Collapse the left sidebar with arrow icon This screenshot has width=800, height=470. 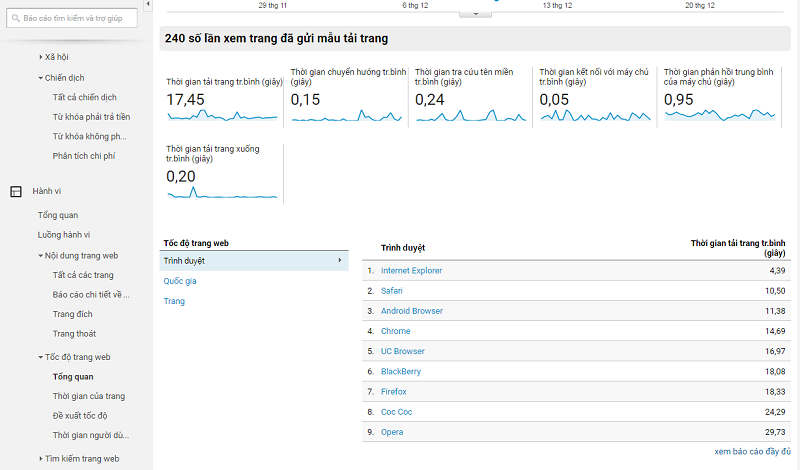[x=148, y=5]
